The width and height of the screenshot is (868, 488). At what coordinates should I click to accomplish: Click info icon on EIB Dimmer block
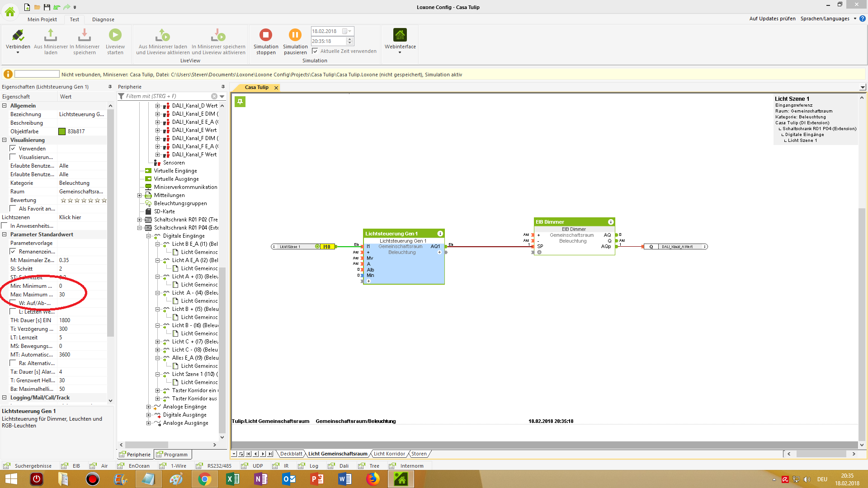coord(611,222)
